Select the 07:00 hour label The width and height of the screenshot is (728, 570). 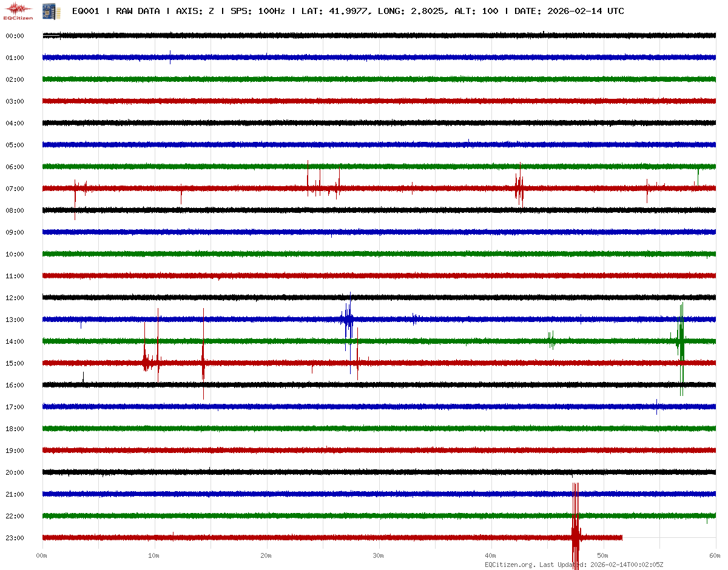pos(15,189)
